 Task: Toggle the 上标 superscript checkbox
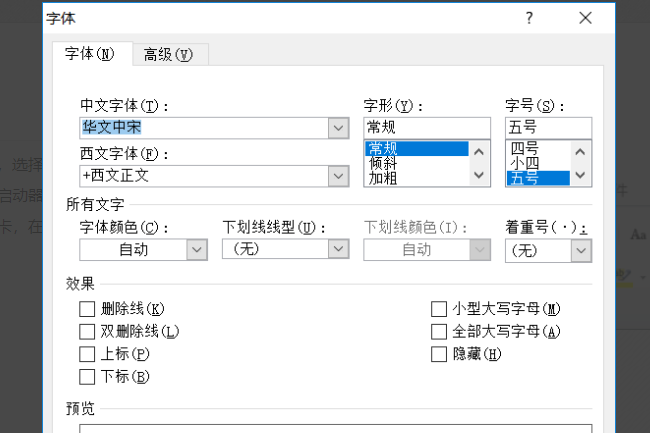pyautogui.click(x=87, y=354)
